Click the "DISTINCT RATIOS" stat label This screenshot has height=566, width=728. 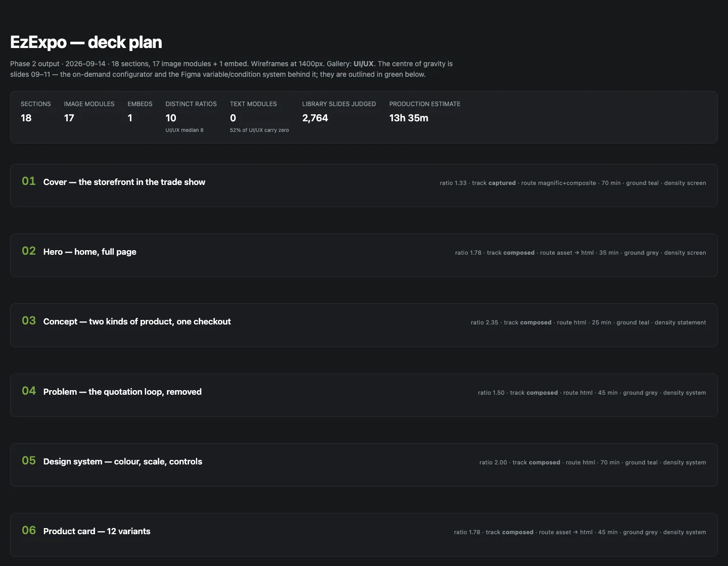[191, 104]
